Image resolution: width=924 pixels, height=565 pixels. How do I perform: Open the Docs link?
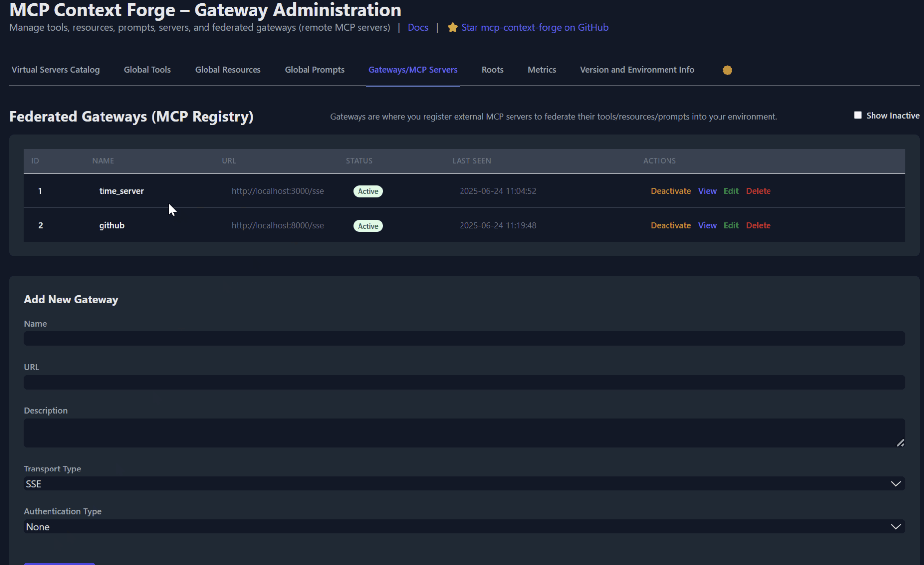(x=417, y=28)
